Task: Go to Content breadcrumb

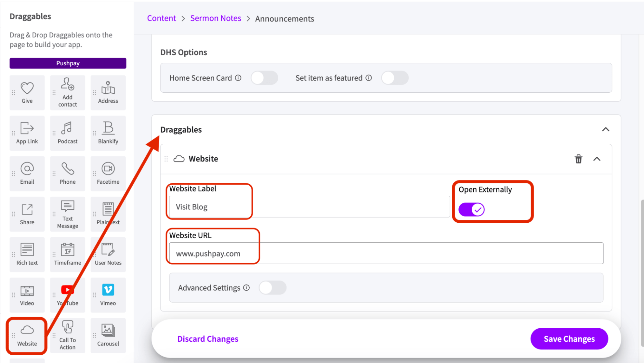Action: click(161, 18)
